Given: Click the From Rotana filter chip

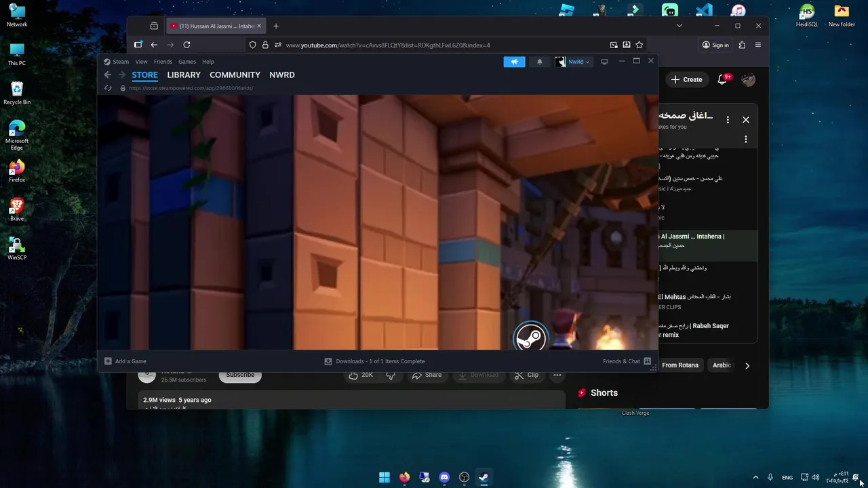Looking at the screenshot, I should (680, 365).
